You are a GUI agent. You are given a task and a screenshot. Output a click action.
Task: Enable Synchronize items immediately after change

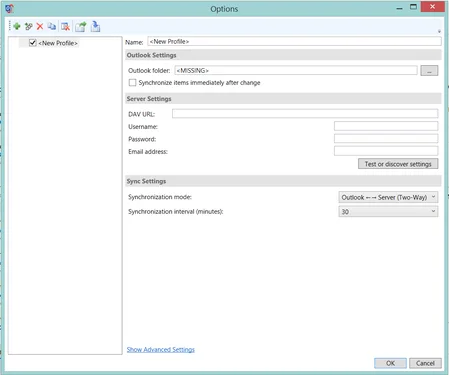tap(132, 82)
